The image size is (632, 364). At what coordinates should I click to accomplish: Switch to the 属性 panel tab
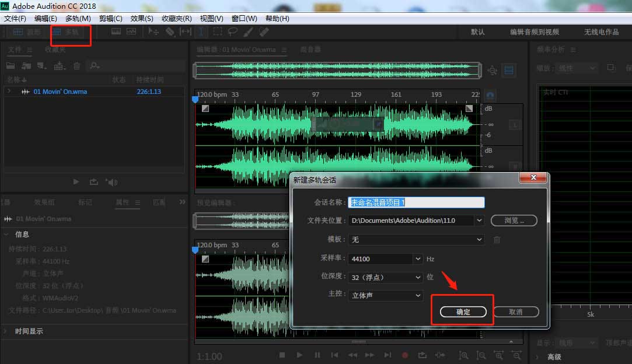pos(123,202)
